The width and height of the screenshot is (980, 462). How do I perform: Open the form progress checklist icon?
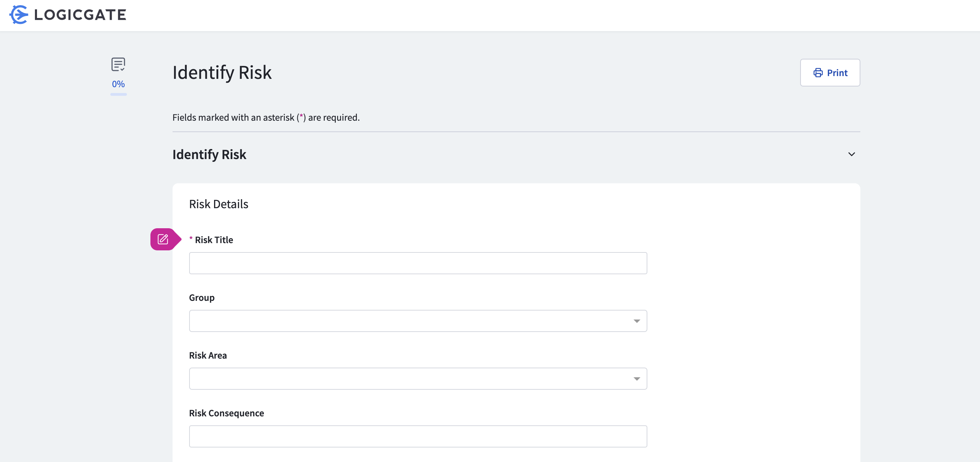point(118,64)
